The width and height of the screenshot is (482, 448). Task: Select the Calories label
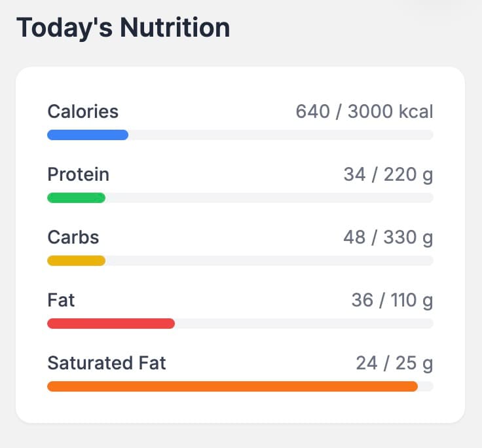click(x=83, y=111)
